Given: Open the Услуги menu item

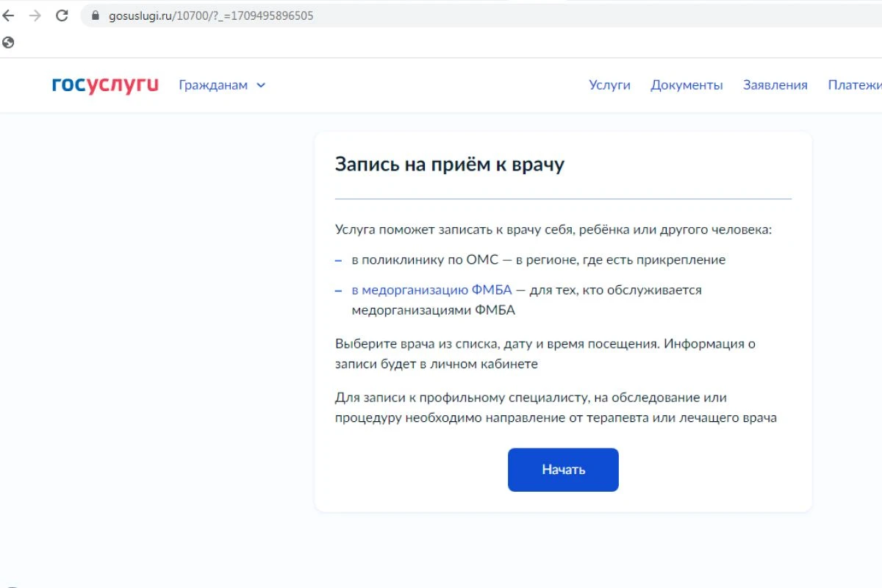Looking at the screenshot, I should point(609,85).
